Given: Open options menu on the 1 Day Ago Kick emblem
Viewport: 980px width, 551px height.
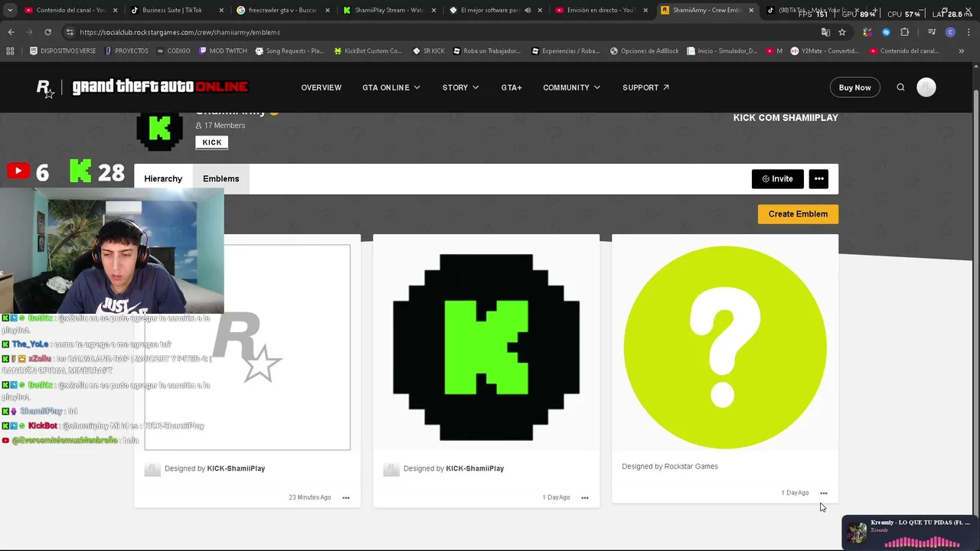Looking at the screenshot, I should click(x=585, y=497).
